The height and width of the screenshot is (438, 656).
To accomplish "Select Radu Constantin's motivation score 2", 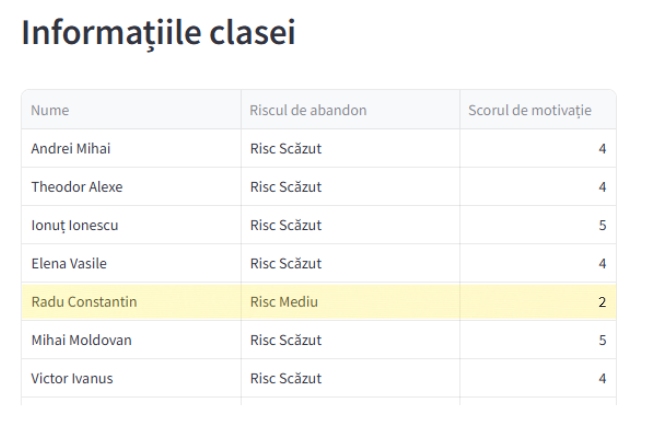I will [x=602, y=302].
